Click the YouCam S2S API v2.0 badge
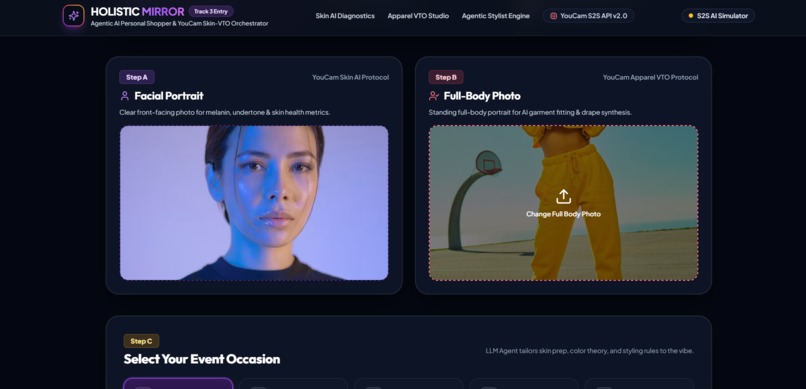806x389 pixels. (589, 16)
